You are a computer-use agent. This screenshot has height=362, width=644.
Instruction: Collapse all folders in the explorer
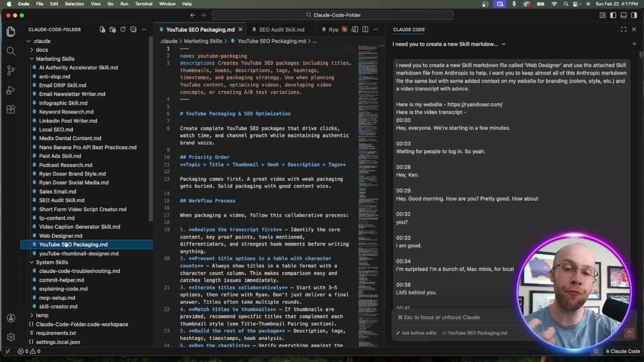pyautogui.click(x=133, y=30)
